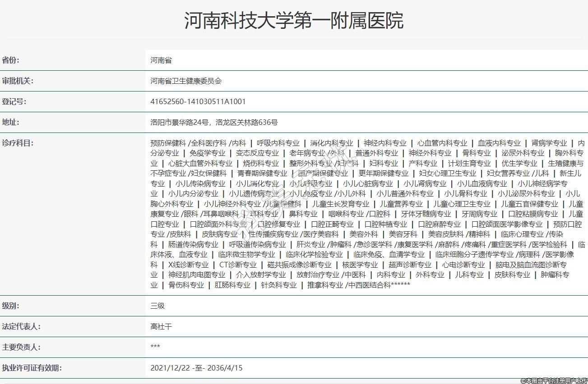Select the 省份 row label
Screen dimensions: 588x384
coord(11,60)
